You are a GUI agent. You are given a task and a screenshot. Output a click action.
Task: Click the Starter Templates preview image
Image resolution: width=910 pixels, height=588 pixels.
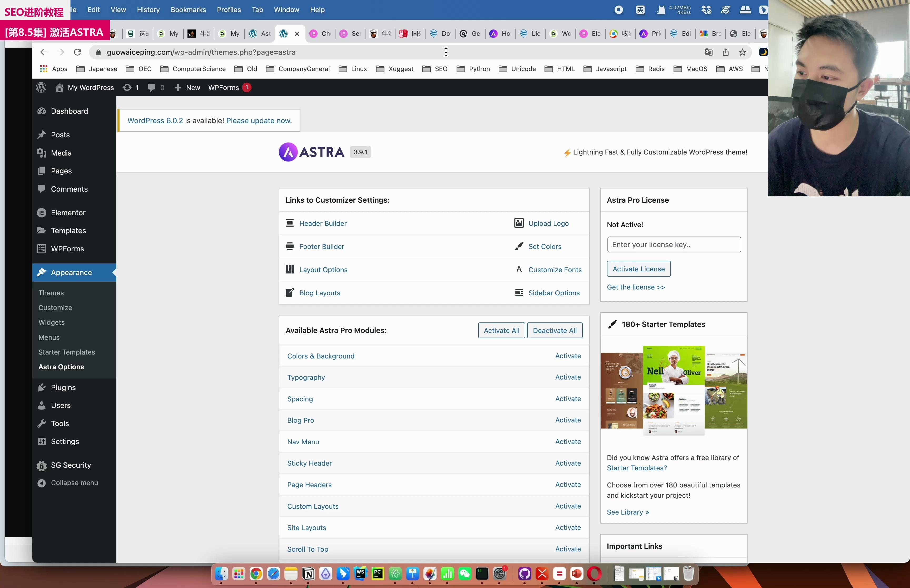pyautogui.click(x=673, y=390)
